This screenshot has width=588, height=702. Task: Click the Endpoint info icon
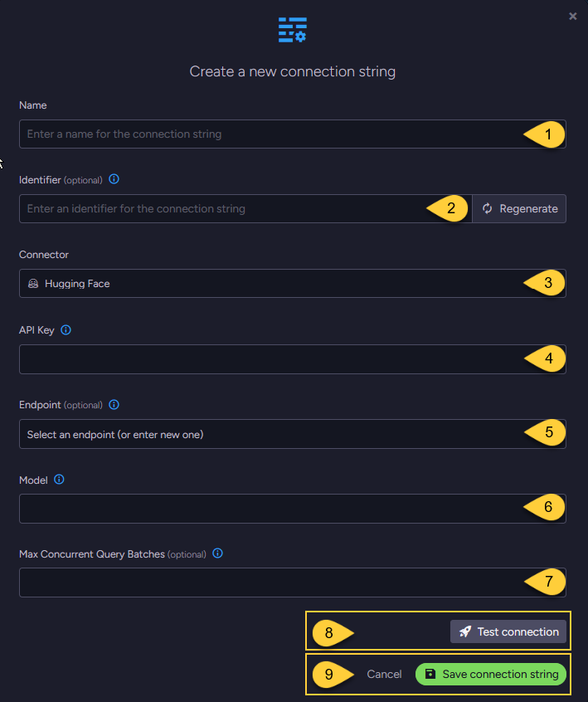coord(114,405)
